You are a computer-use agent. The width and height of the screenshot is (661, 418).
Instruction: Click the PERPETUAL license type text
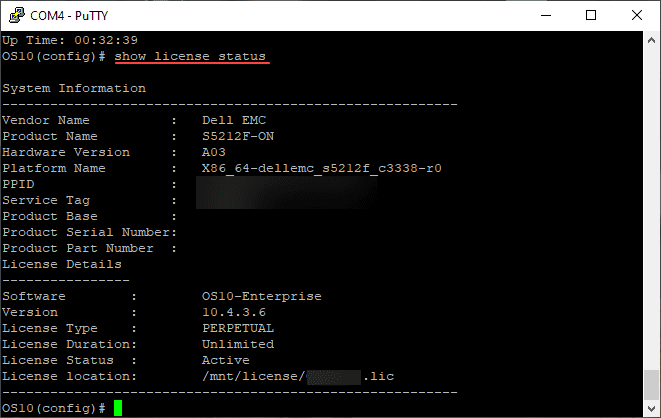(237, 328)
